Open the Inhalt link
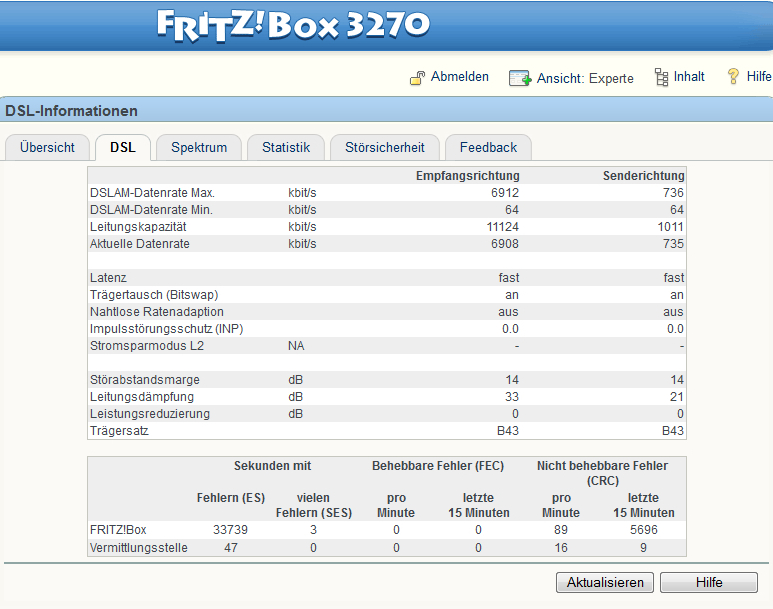 pyautogui.click(x=689, y=77)
